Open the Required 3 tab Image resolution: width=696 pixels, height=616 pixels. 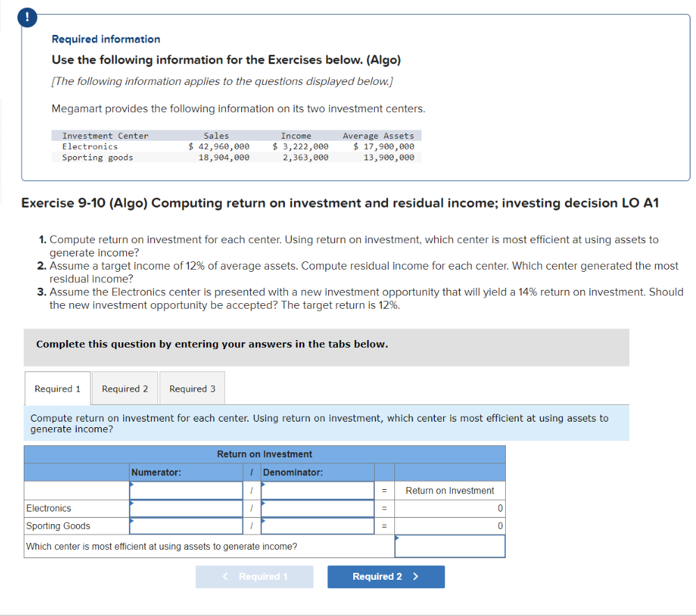point(192,389)
